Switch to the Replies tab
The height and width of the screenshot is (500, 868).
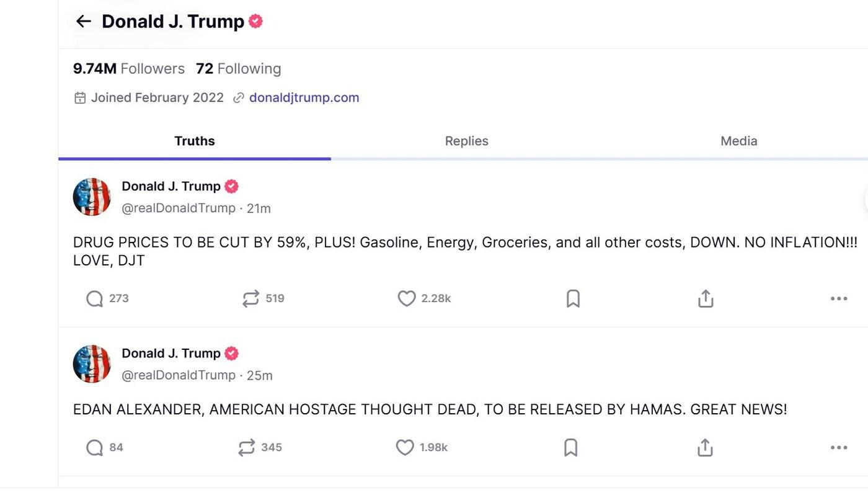coord(466,141)
